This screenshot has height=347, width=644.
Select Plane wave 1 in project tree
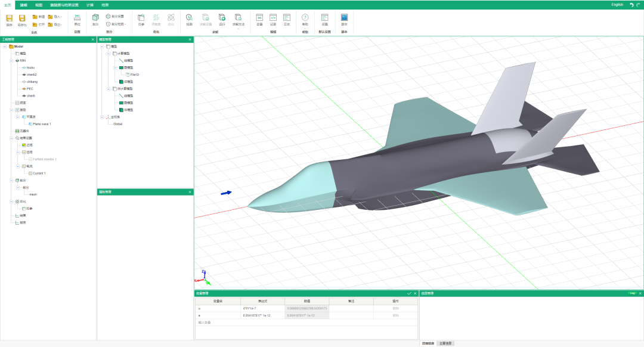click(x=42, y=124)
